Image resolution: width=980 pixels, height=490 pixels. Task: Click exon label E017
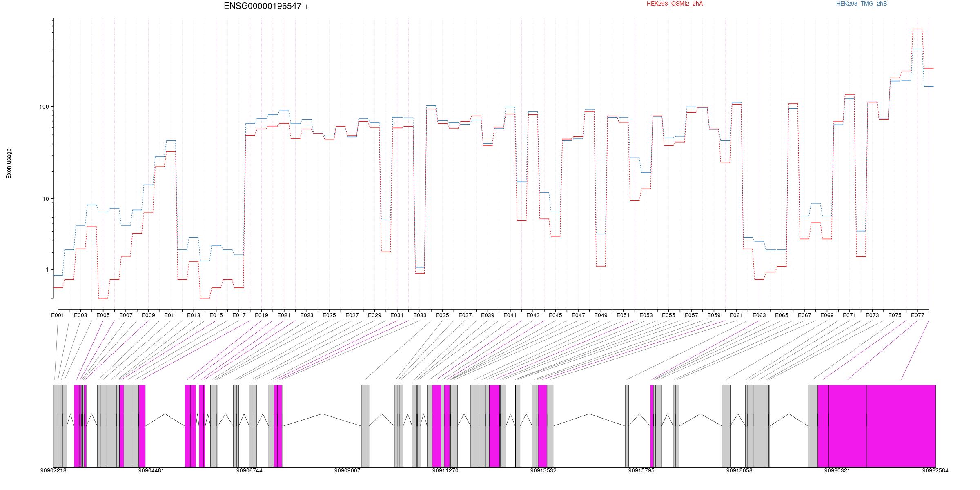click(x=239, y=315)
